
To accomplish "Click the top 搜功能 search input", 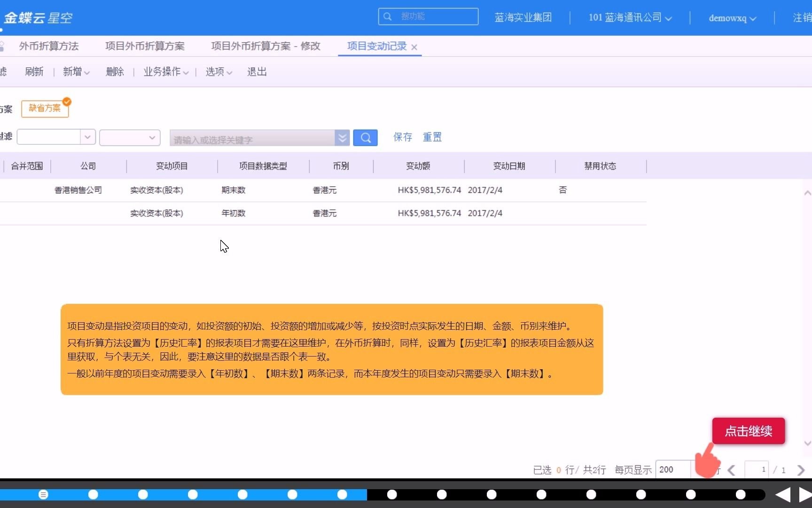I will pyautogui.click(x=428, y=16).
